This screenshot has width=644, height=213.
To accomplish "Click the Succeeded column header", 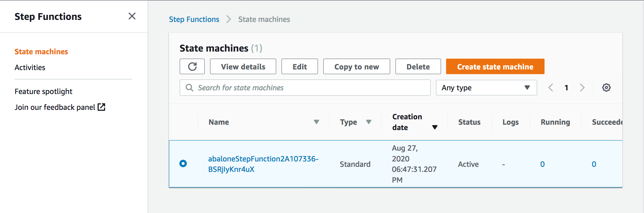I will [x=607, y=122].
